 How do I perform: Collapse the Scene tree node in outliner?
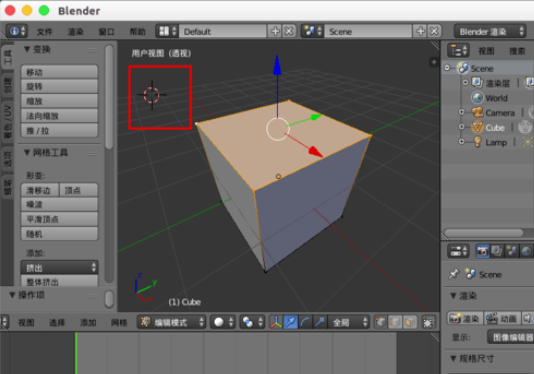point(447,68)
